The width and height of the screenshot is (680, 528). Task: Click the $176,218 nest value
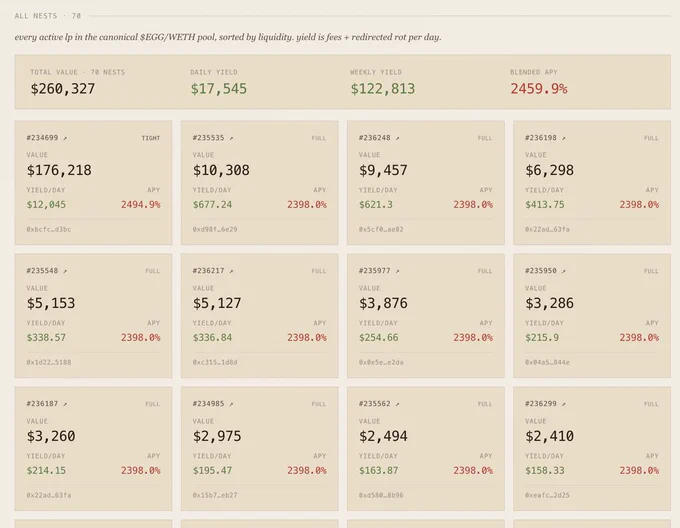tap(59, 170)
